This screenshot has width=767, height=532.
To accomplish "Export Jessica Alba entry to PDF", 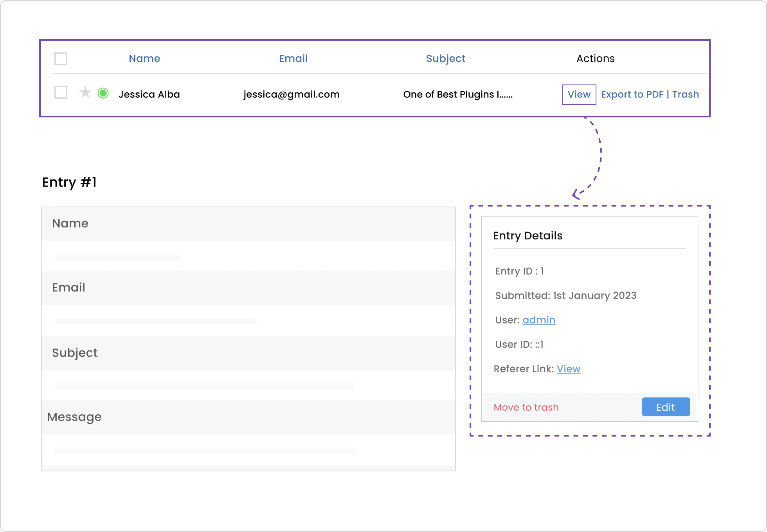I will [632, 94].
